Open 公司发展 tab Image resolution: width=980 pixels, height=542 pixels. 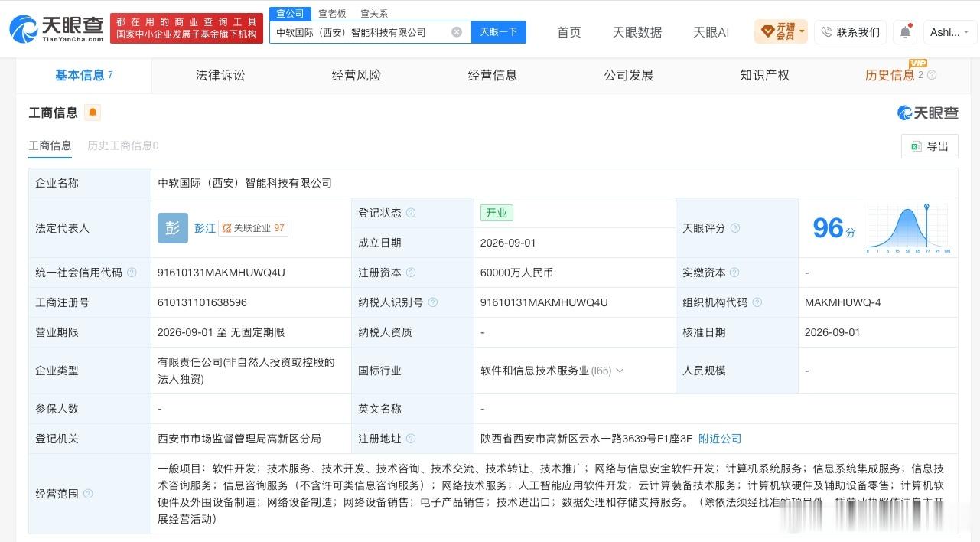pyautogui.click(x=629, y=75)
